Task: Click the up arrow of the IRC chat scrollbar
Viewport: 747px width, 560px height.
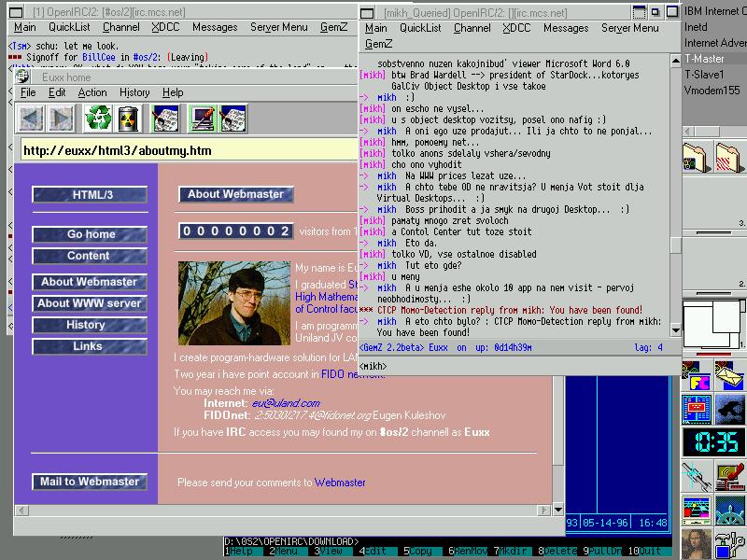Action: (x=675, y=60)
